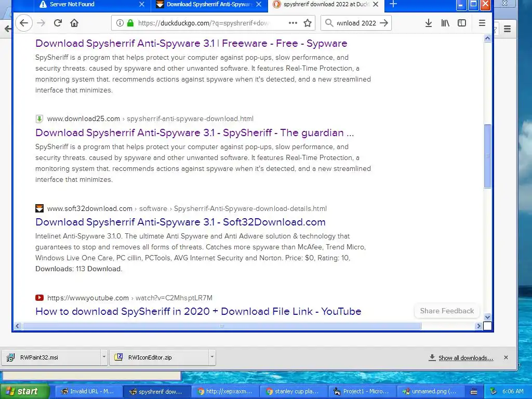Click vertical scrollbar down arrow
The image size is (532, 399).
tap(487, 317)
